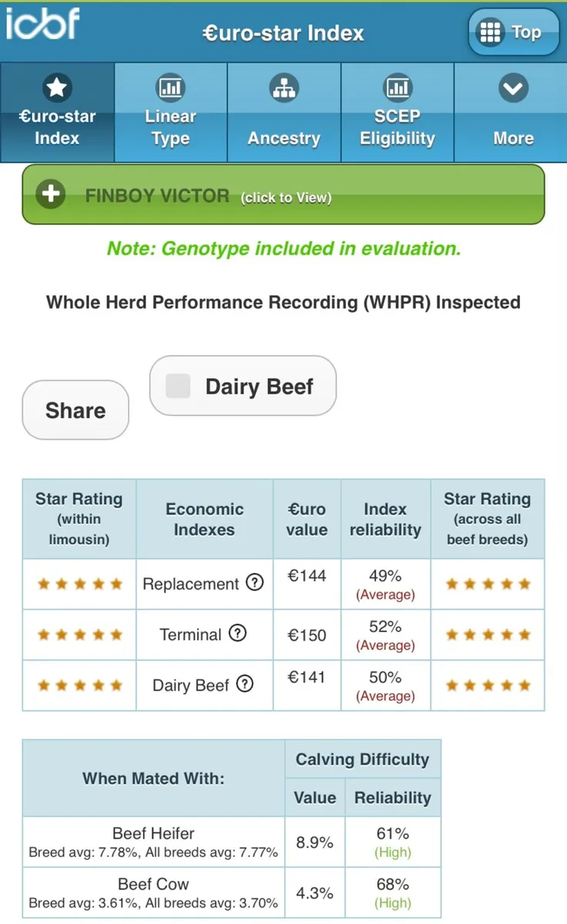567x924 pixels.
Task: Expand the More chevron menu
Action: click(x=512, y=88)
